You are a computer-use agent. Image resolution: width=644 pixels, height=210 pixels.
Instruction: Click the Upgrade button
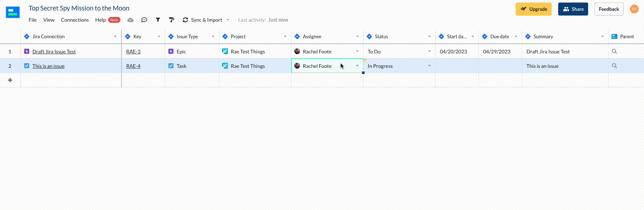(x=534, y=9)
